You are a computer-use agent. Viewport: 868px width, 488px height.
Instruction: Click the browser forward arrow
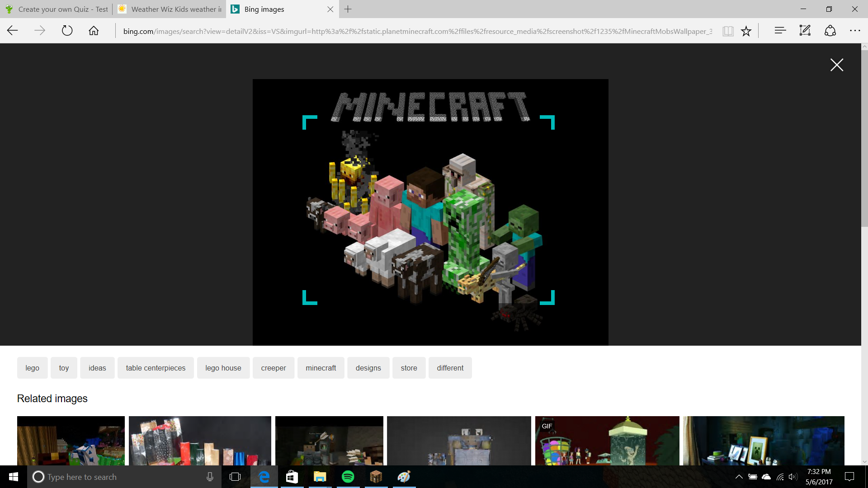(x=40, y=31)
